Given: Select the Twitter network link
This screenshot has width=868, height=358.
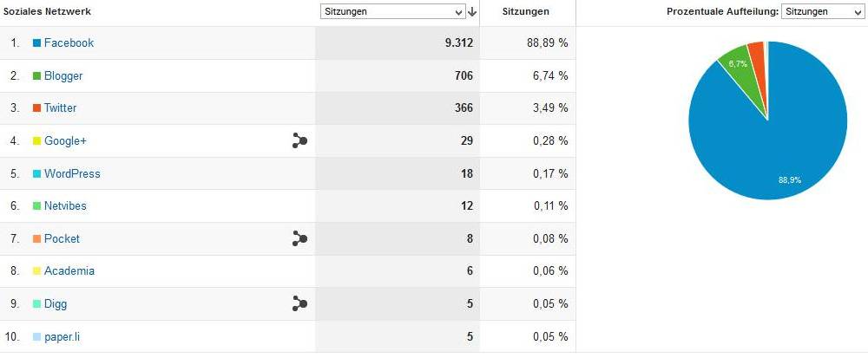Looking at the screenshot, I should pyautogui.click(x=60, y=108).
